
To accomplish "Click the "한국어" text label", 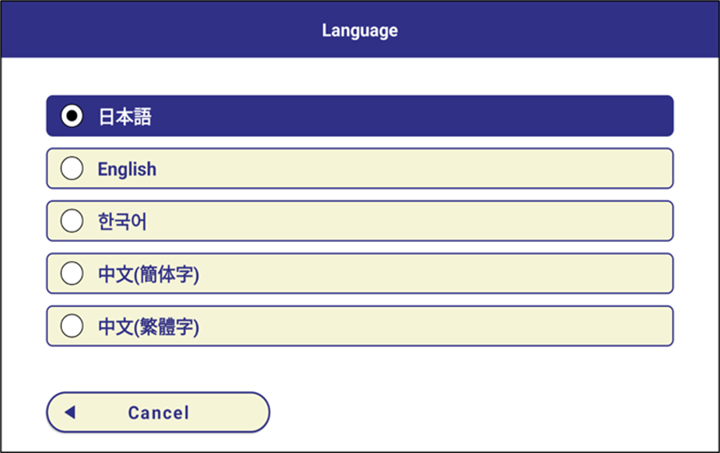I will [x=122, y=221].
